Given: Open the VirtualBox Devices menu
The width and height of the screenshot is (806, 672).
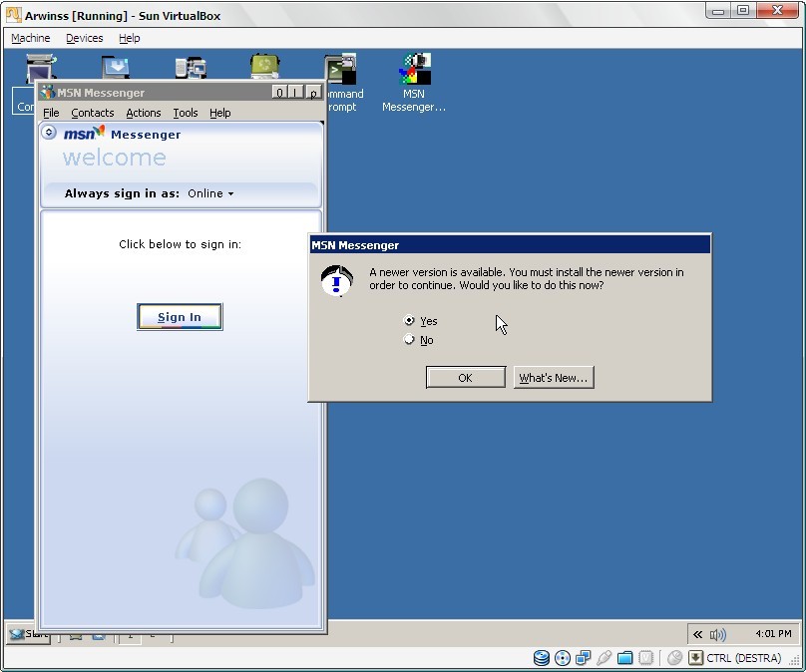Looking at the screenshot, I should point(84,38).
